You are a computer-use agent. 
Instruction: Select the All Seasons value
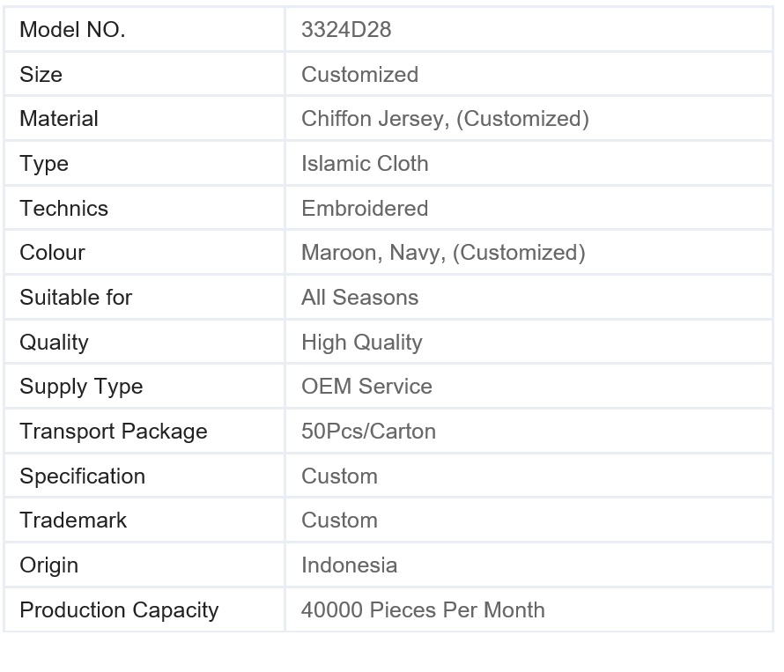pyautogui.click(x=360, y=298)
